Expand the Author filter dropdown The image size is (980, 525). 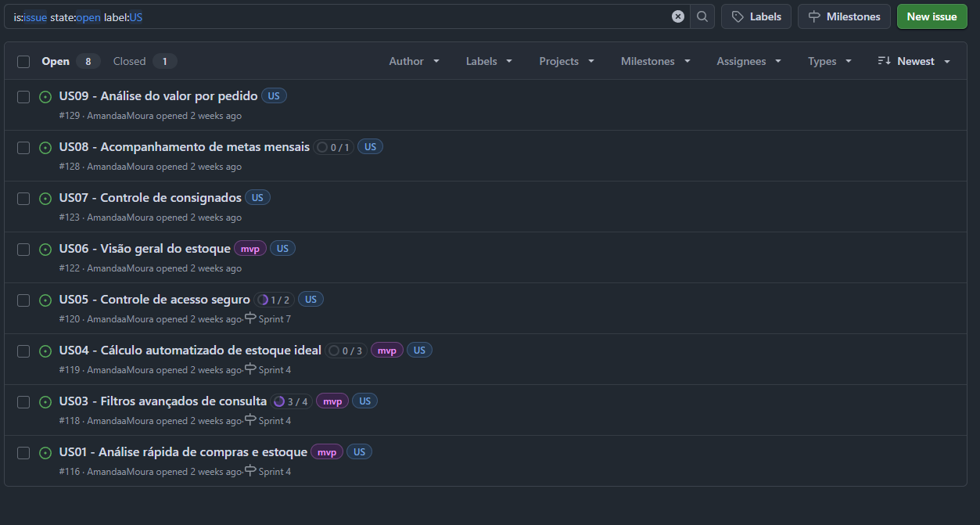414,61
